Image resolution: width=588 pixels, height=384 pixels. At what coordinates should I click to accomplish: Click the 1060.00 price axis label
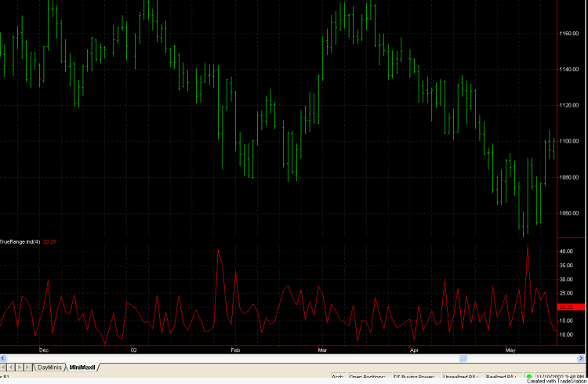tap(569, 213)
